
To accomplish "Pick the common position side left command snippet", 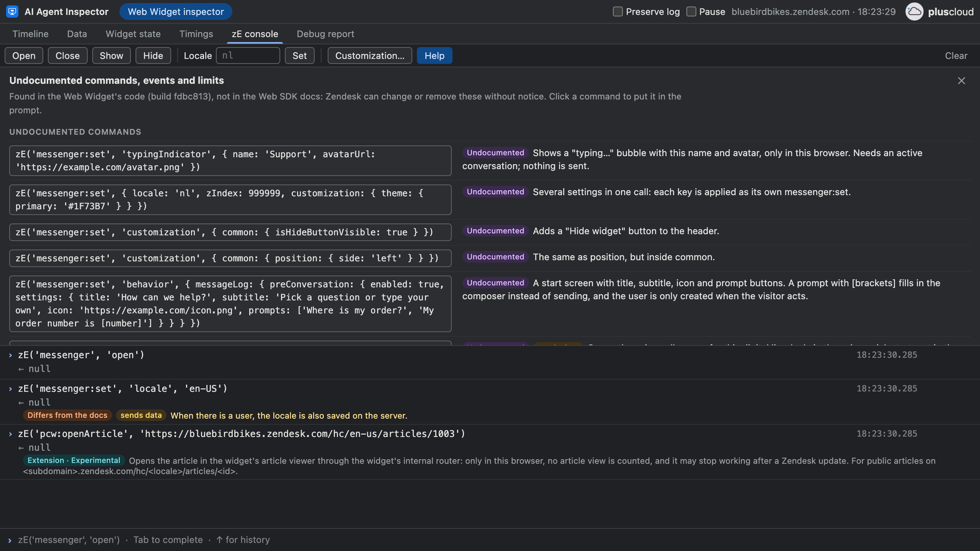I will coord(230,258).
